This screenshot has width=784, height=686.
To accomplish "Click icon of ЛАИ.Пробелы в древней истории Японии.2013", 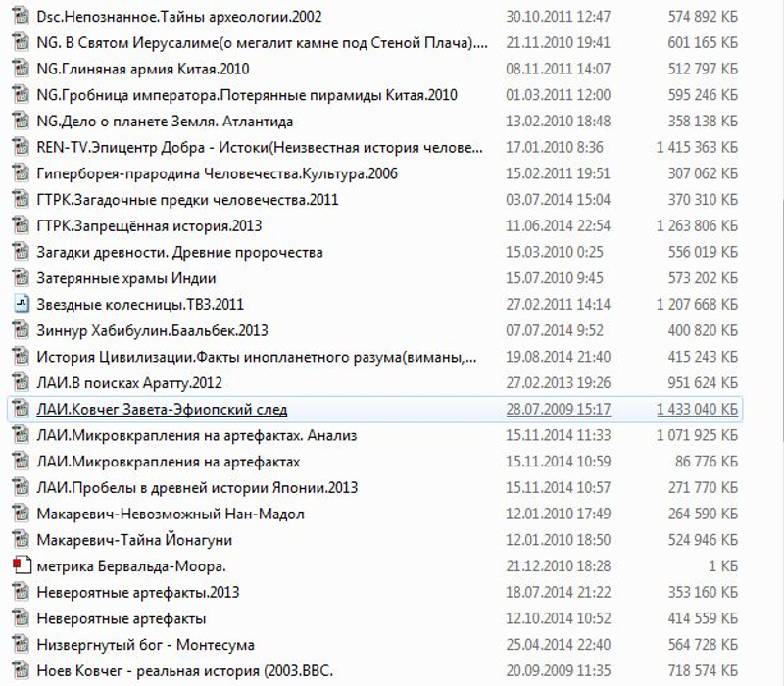I will click(21, 487).
